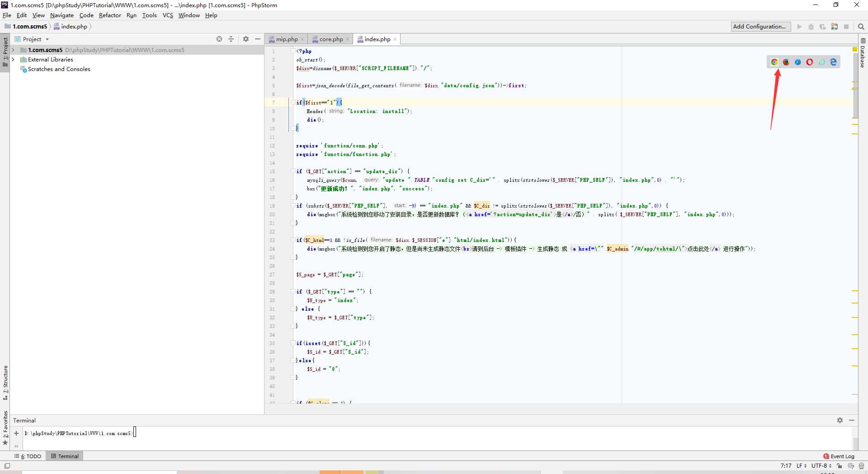Select the Terminal tool window button
Image resolution: width=868 pixels, height=474 pixels.
(x=65, y=456)
